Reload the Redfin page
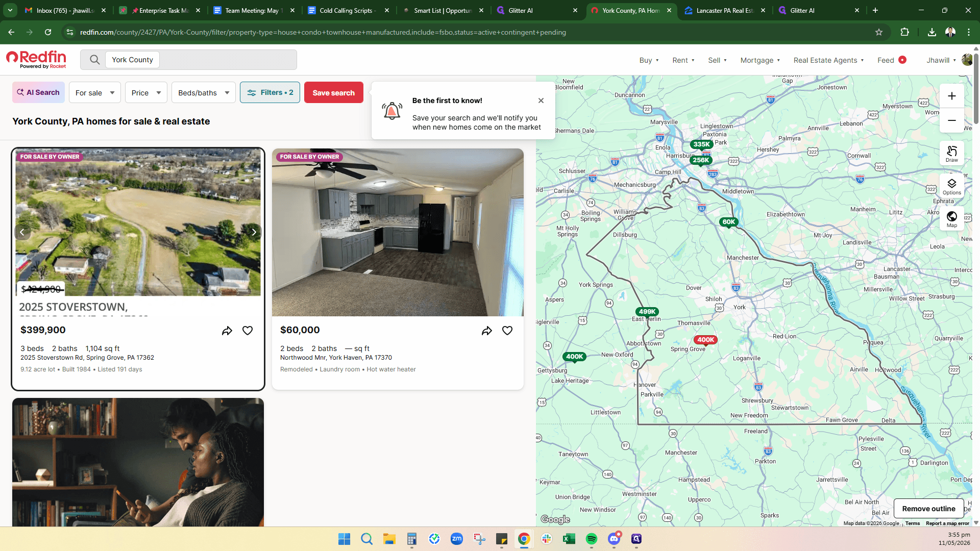Viewport: 980px width, 551px height. (48, 32)
